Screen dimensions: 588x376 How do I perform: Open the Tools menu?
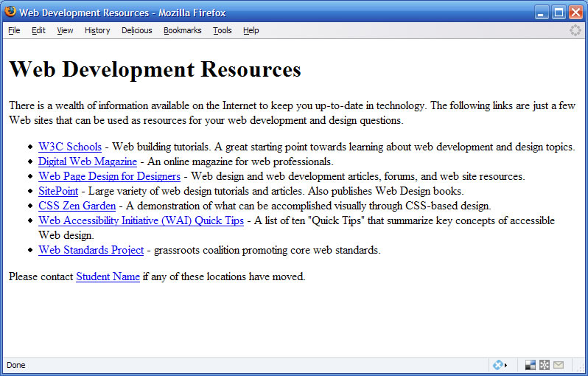pyautogui.click(x=223, y=30)
